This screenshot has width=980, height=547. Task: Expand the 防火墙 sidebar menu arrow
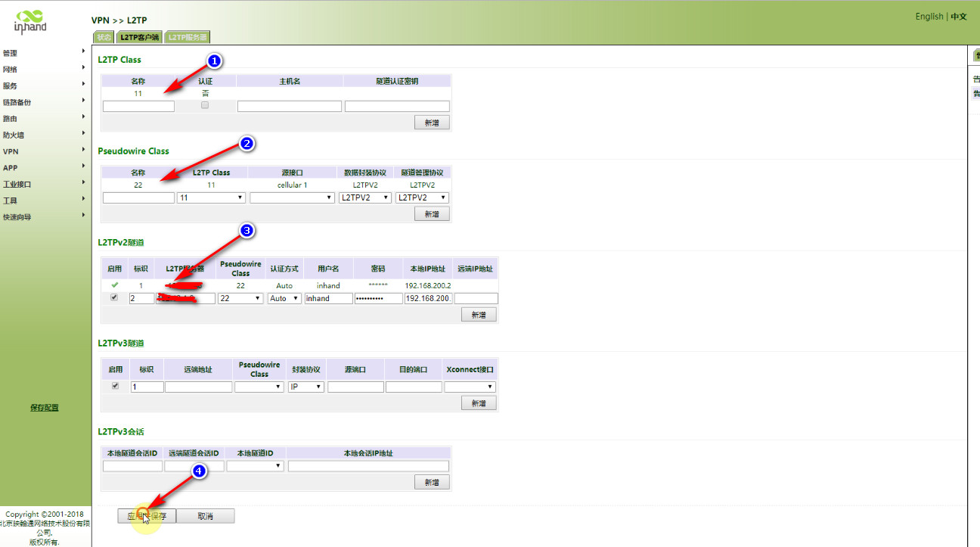[x=83, y=135]
